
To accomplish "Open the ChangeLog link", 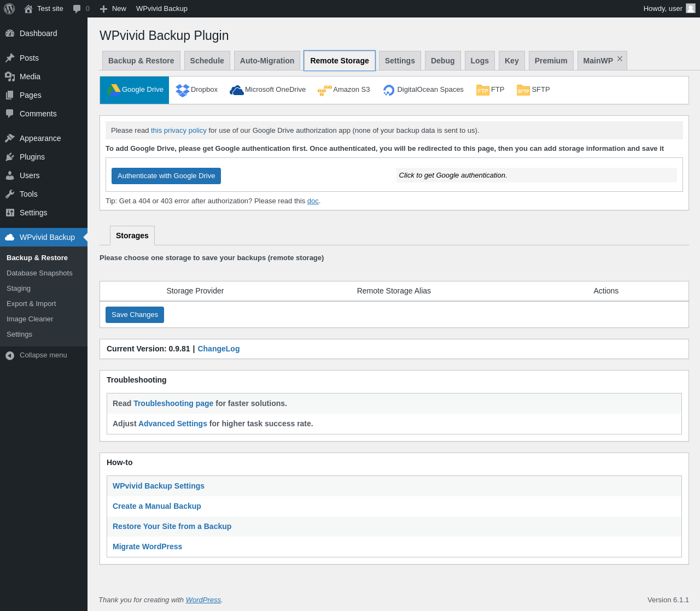I will (218, 349).
